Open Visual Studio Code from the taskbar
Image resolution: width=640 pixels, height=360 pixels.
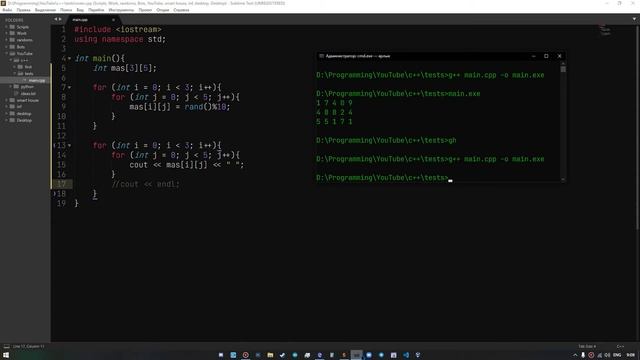point(406,355)
